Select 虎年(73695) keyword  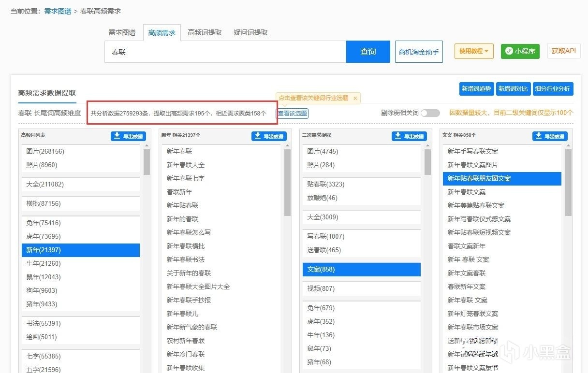[x=81, y=236]
